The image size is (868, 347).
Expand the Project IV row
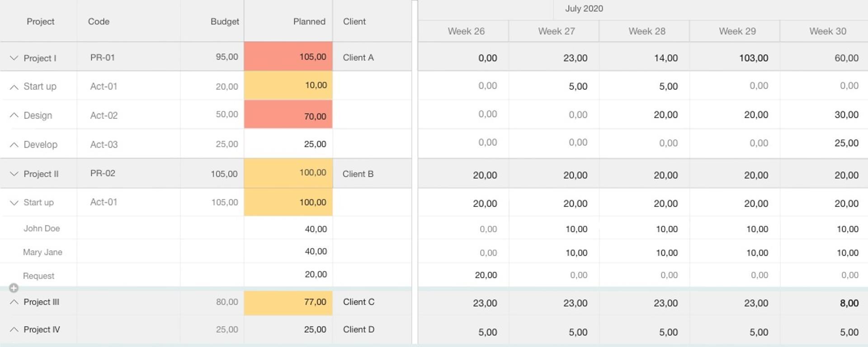pyautogui.click(x=14, y=329)
